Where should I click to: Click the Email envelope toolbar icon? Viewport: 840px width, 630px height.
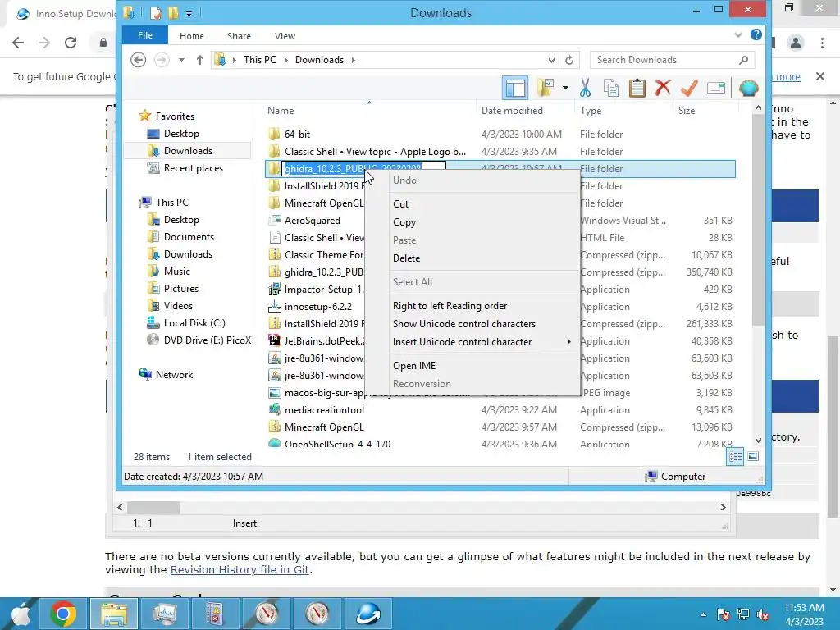pos(715,87)
